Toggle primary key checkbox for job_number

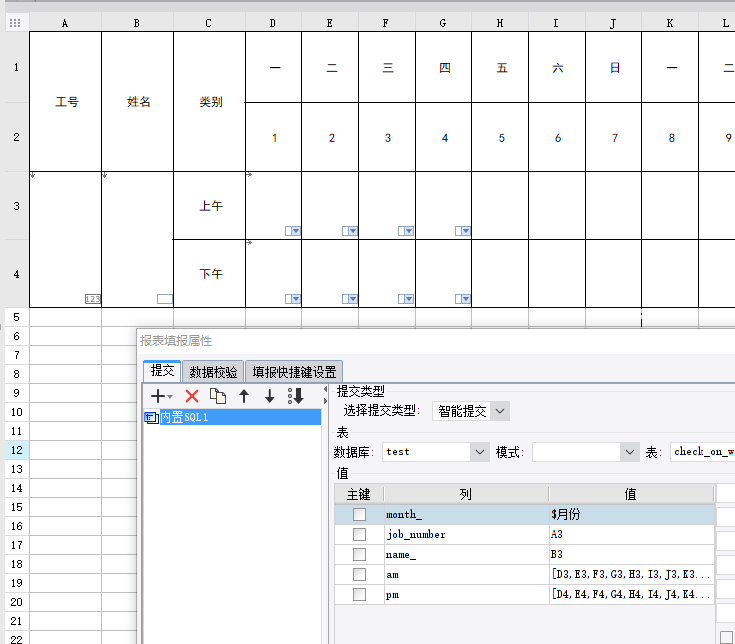pos(360,534)
